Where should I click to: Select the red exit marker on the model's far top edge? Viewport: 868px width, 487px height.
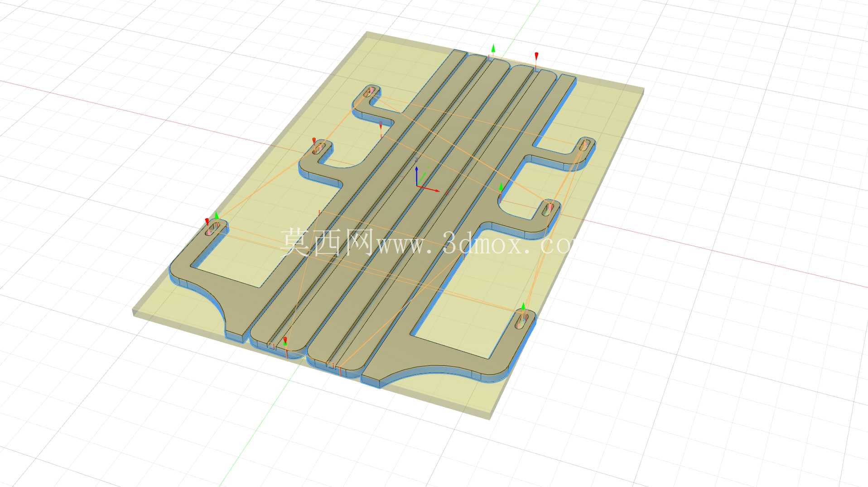(536, 57)
